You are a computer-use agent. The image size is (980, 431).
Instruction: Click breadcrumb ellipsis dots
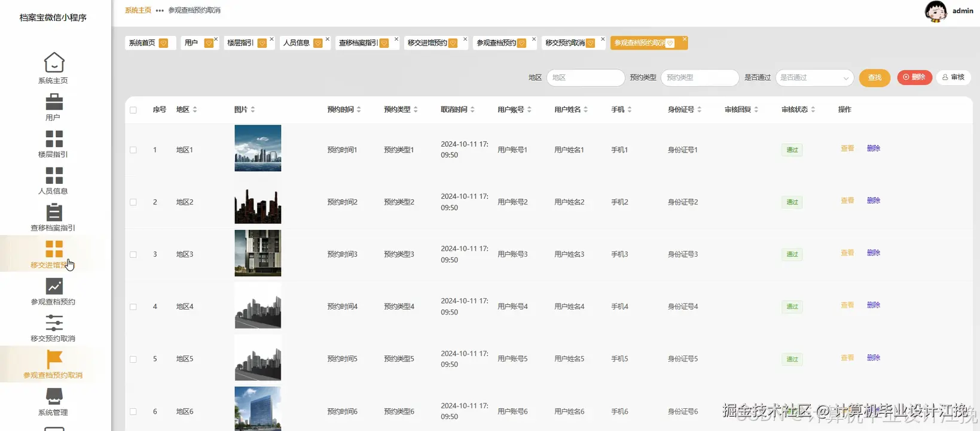pos(160,10)
